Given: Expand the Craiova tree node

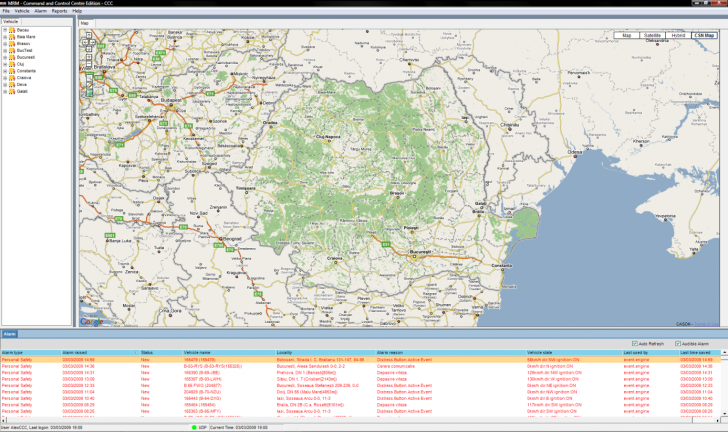Looking at the screenshot, I should coord(5,78).
